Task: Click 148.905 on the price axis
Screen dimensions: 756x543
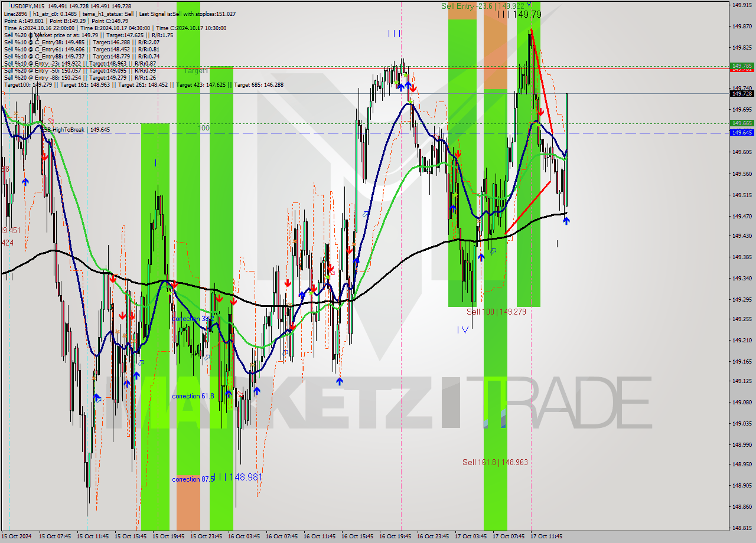Action: pyautogui.click(x=742, y=485)
